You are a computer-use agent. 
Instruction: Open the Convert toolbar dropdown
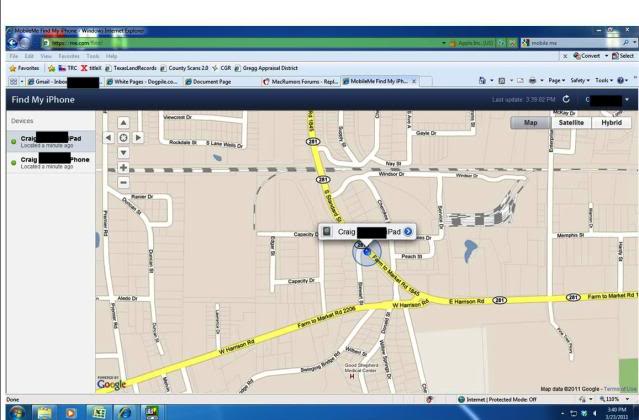606,56
